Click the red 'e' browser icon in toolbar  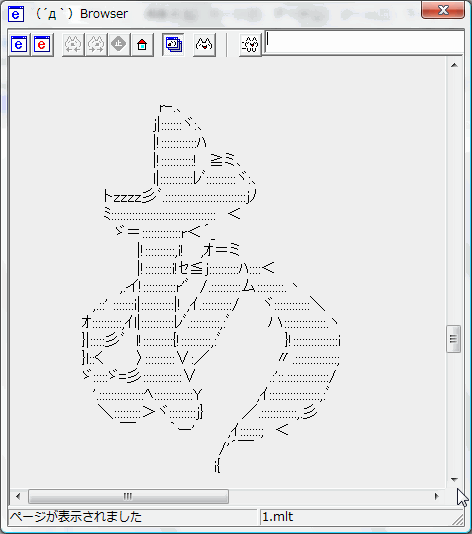coord(42,44)
